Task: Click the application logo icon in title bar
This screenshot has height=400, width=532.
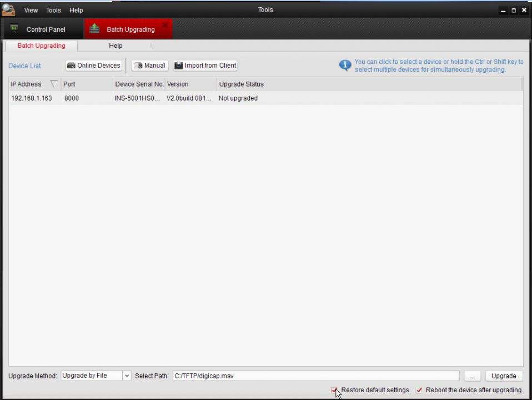Action: 8,10
